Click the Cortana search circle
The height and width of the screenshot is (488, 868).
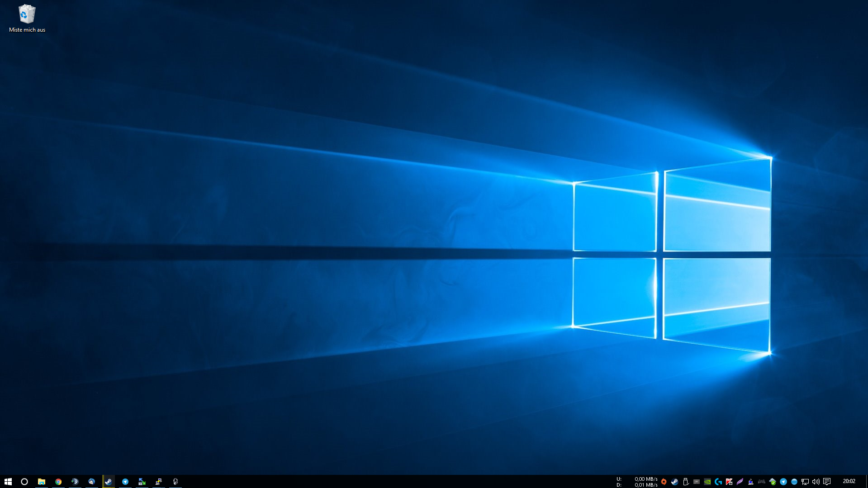[x=24, y=482]
